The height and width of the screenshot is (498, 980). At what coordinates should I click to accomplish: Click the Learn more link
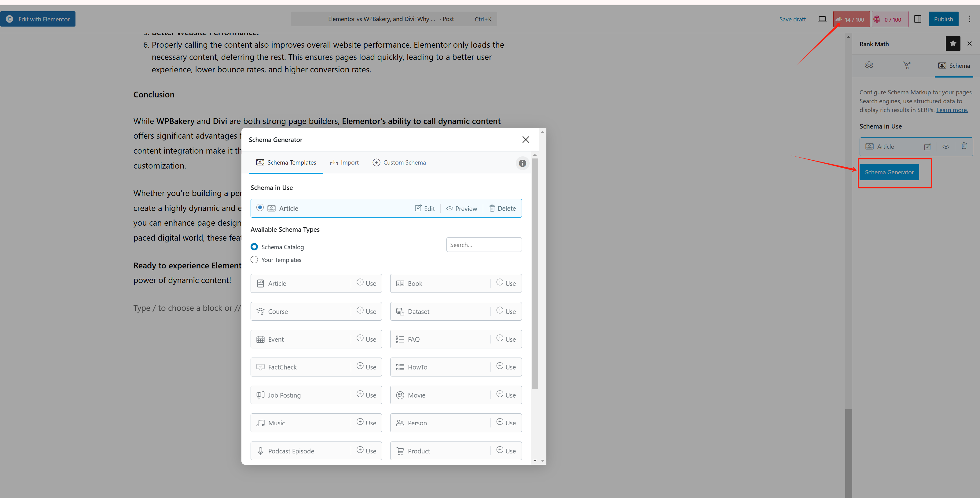[x=952, y=110]
